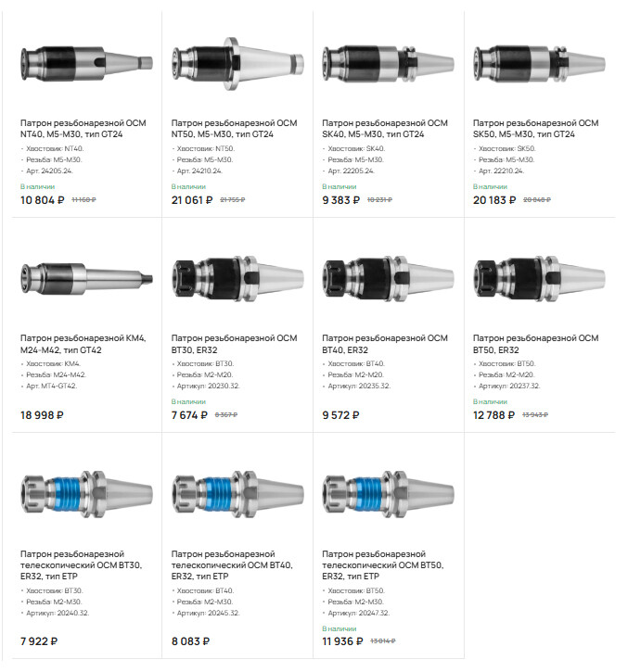
Task: Open the telescopic BT50 ETP chuck image
Action: pyautogui.click(x=389, y=494)
